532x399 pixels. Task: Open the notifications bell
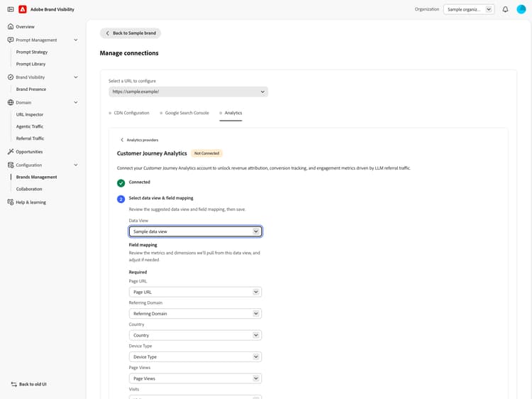505,9
